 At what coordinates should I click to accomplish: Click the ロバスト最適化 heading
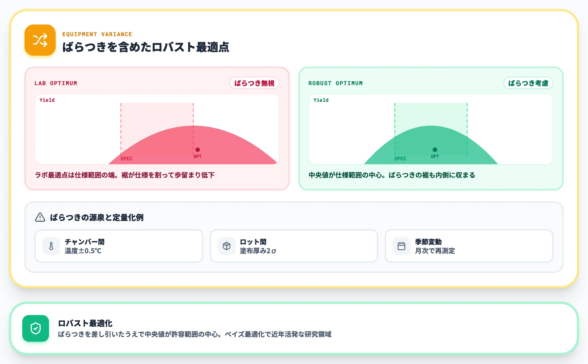[85, 323]
